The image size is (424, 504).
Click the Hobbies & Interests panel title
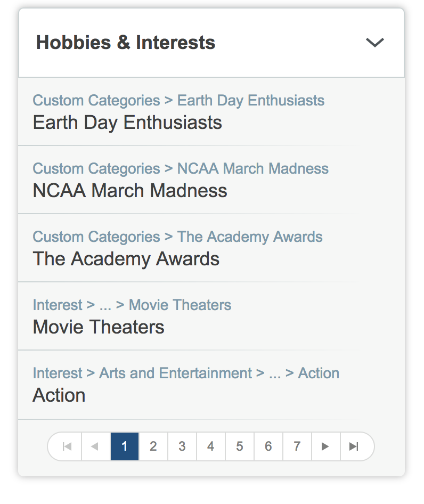(x=126, y=43)
